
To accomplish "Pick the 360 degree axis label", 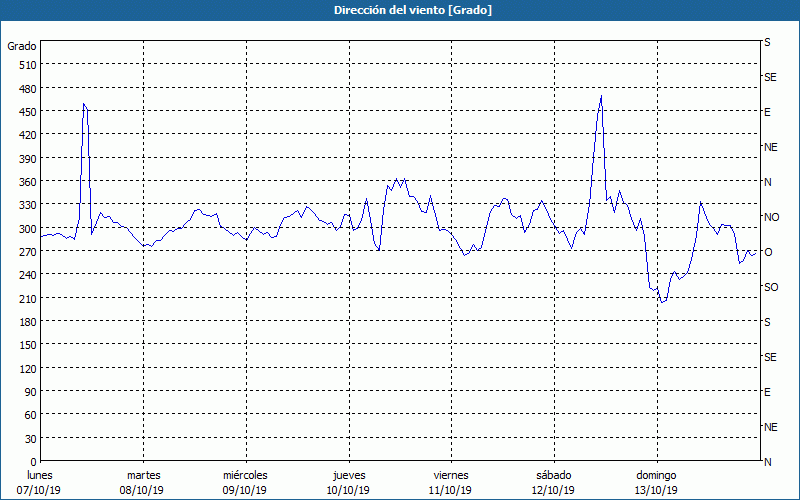I will (x=28, y=182).
